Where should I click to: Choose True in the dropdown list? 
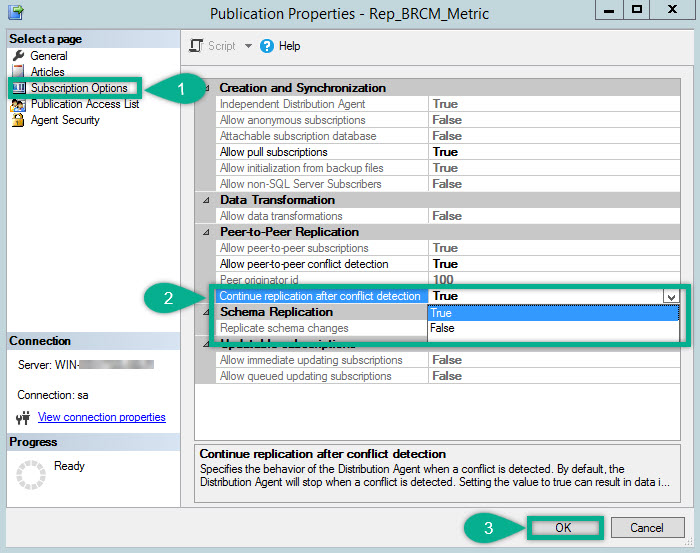pos(553,313)
